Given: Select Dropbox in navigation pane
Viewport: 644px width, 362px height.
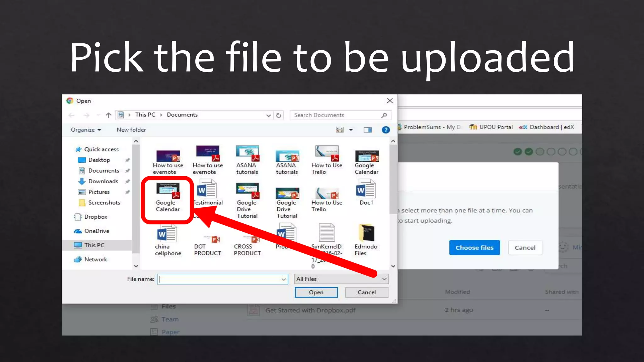Looking at the screenshot, I should (x=91, y=217).
